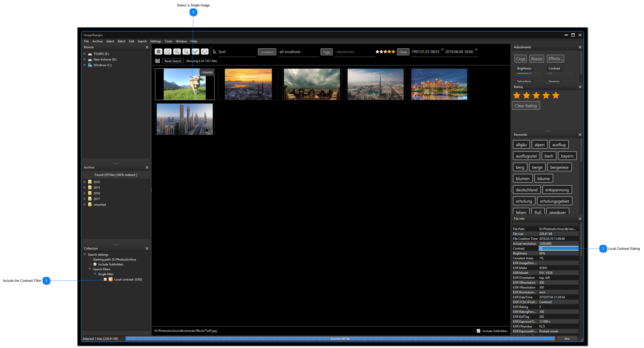Click the refresh circular arrows icon
644x348 pixels.
(x=204, y=52)
